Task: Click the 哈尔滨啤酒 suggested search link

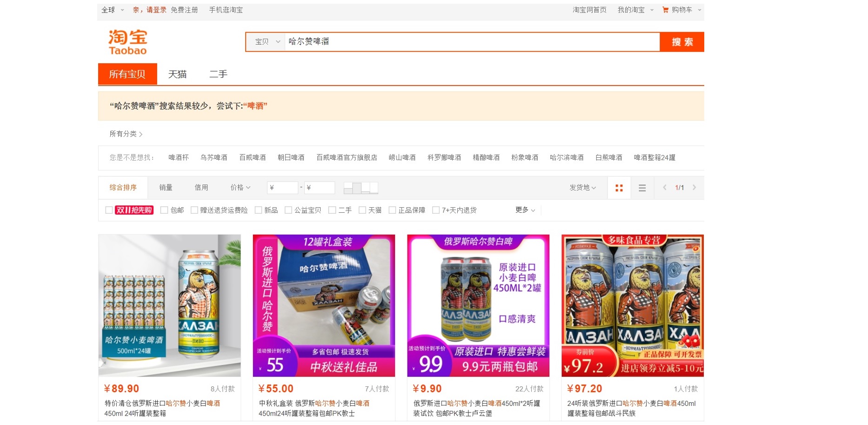Action: [x=566, y=158]
